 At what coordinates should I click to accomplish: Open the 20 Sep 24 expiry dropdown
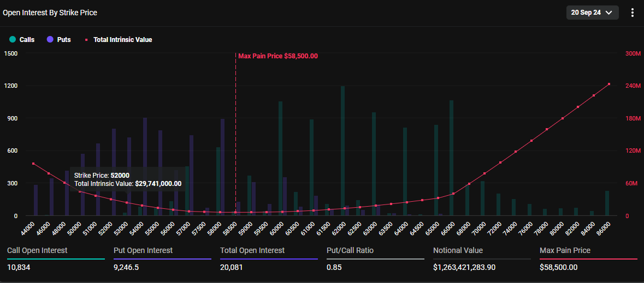592,13
